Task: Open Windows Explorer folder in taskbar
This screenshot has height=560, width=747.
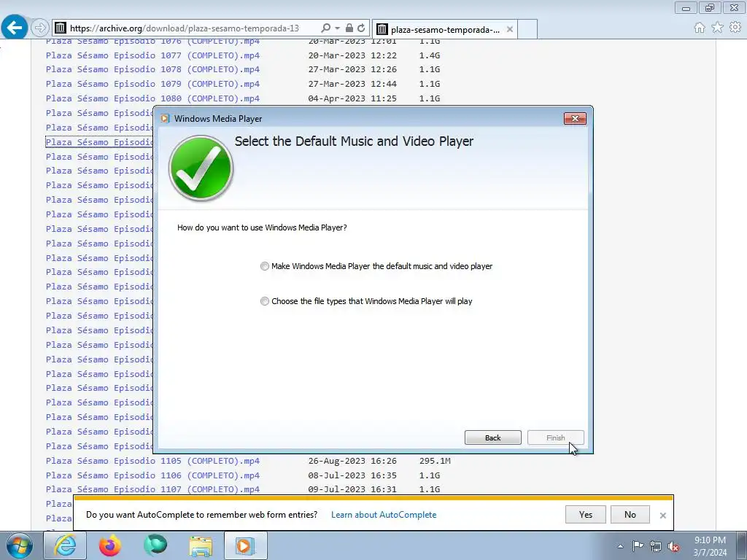Action: (201, 545)
